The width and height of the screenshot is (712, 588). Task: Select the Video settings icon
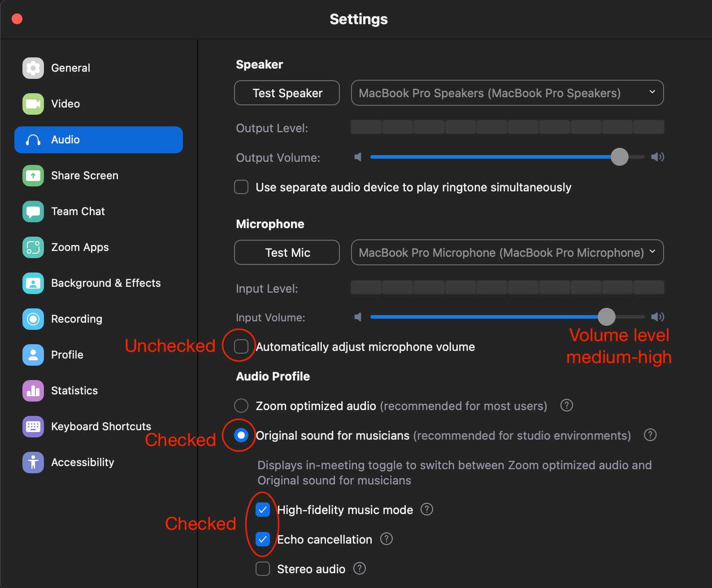[x=33, y=104]
